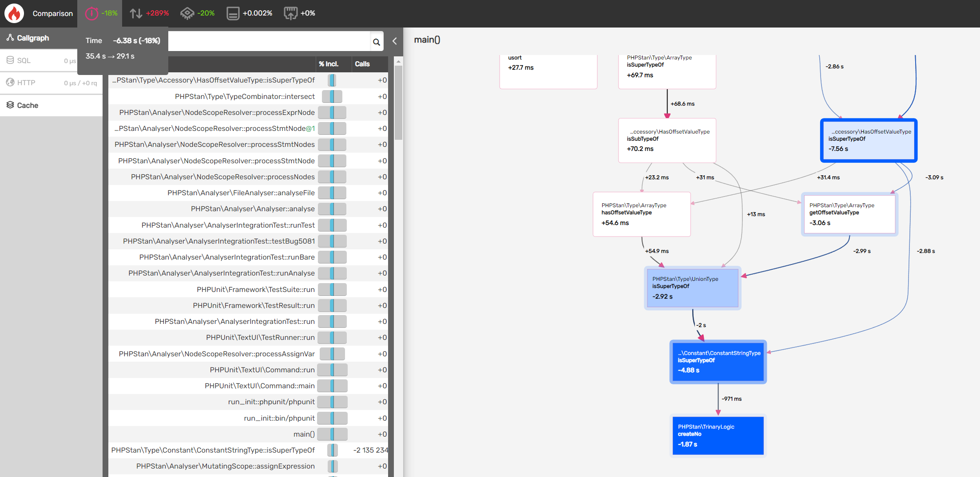Collapse the function list panel chevron

click(395, 41)
